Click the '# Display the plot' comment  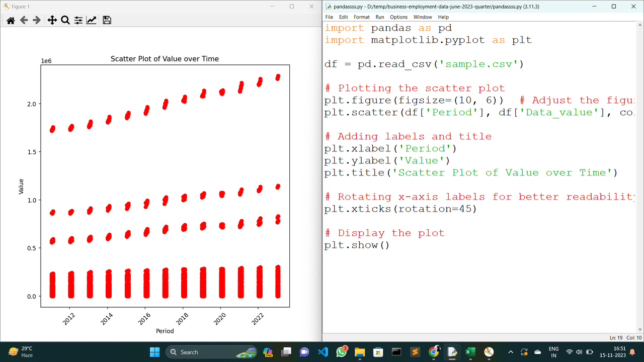(384, 233)
